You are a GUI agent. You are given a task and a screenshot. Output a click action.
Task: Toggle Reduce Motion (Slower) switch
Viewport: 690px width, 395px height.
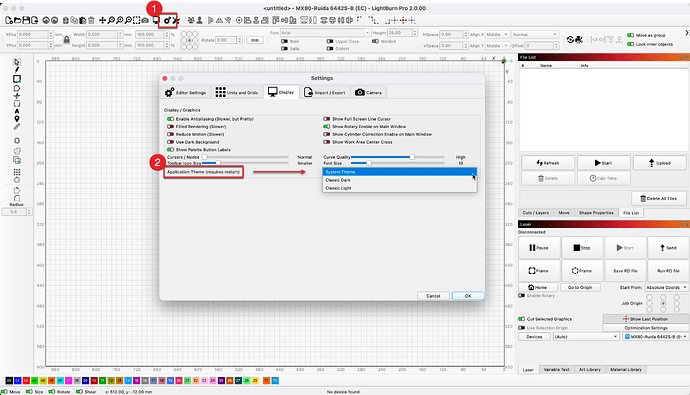pyautogui.click(x=170, y=134)
